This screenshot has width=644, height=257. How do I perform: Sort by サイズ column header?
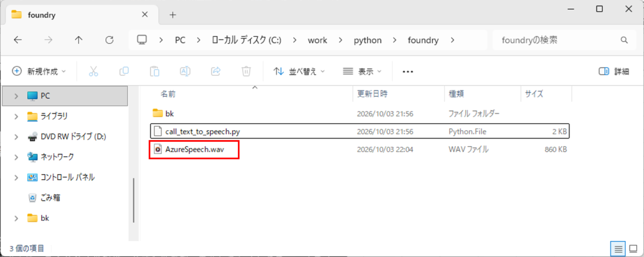(x=534, y=94)
